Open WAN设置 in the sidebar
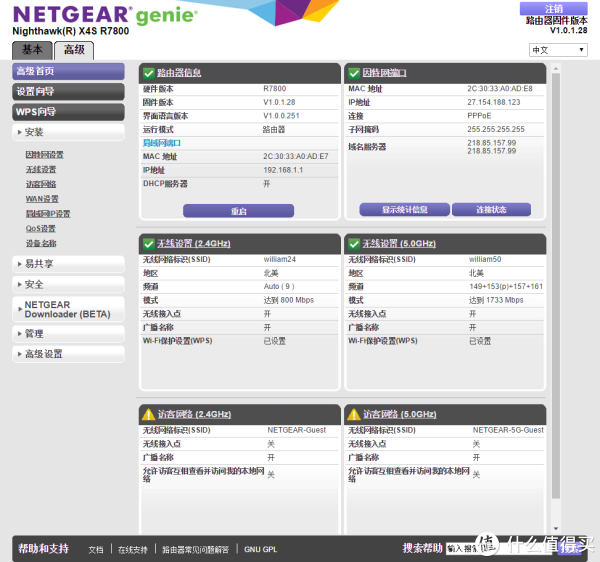The image size is (600, 562). [x=42, y=199]
